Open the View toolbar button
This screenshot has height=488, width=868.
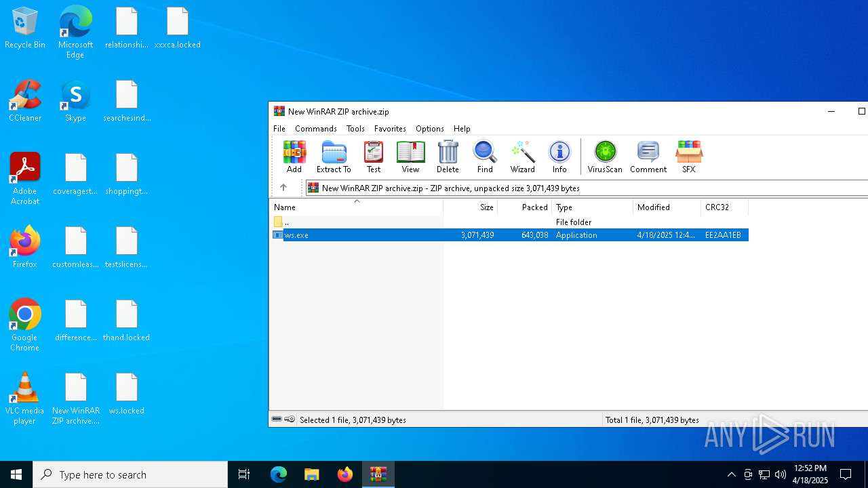point(410,157)
